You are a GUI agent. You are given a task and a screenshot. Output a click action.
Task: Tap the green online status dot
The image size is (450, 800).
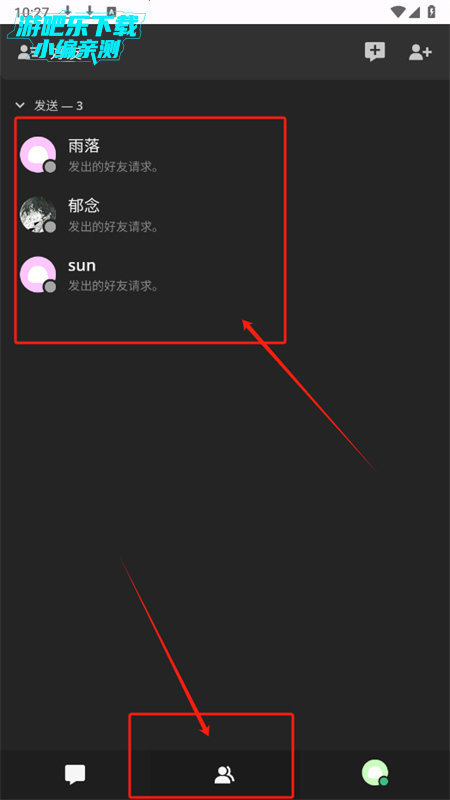384,781
